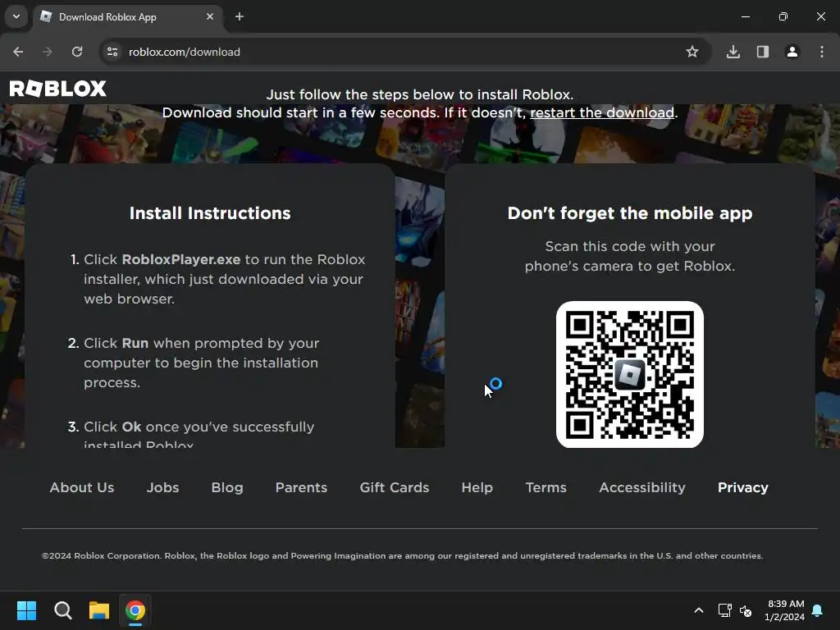
Task: Show hidden system tray icons
Action: (699, 610)
